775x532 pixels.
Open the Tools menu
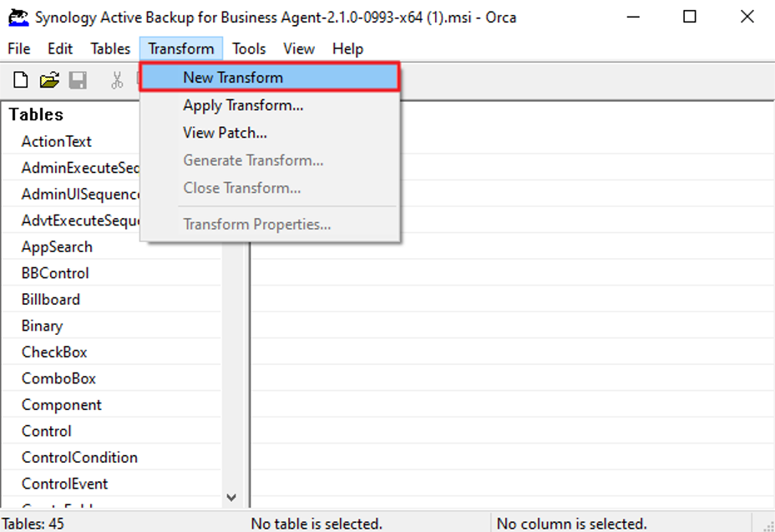pos(249,48)
